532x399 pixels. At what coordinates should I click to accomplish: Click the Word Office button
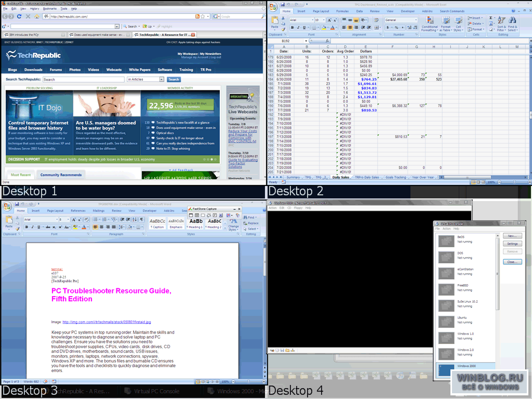point(7,206)
